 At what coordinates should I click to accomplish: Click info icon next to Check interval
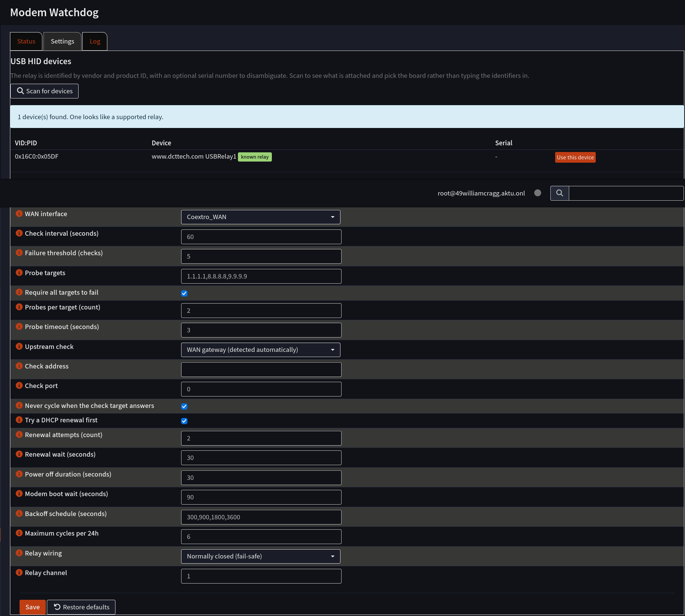point(19,233)
